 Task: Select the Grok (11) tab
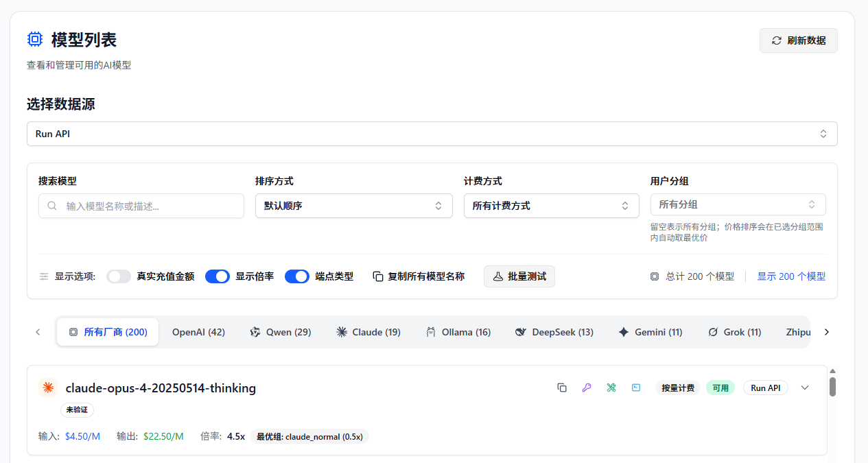734,332
